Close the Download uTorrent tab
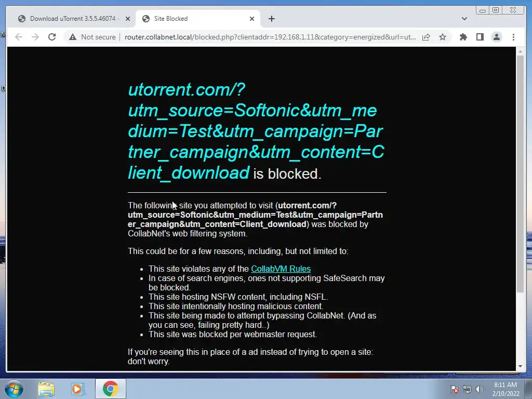The height and width of the screenshot is (399, 532). [x=128, y=19]
